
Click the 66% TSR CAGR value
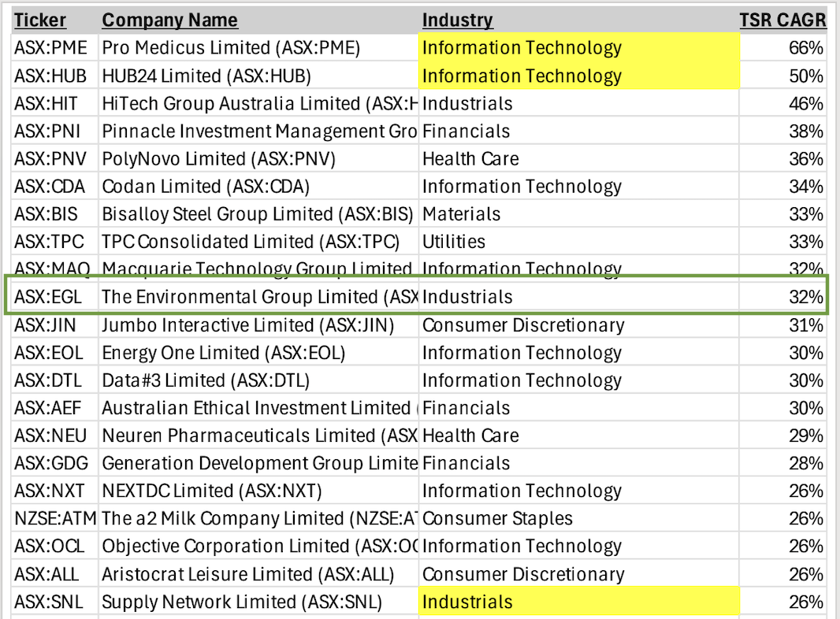(x=805, y=48)
